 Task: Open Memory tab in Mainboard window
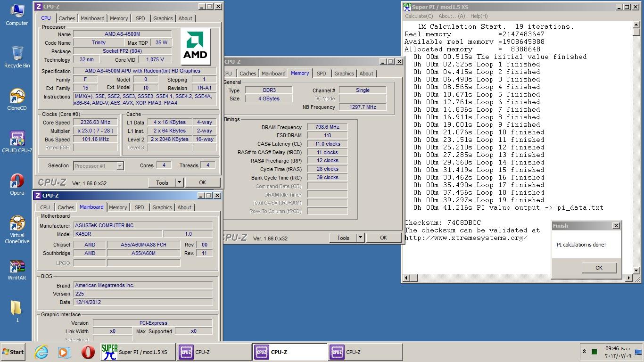(x=118, y=207)
